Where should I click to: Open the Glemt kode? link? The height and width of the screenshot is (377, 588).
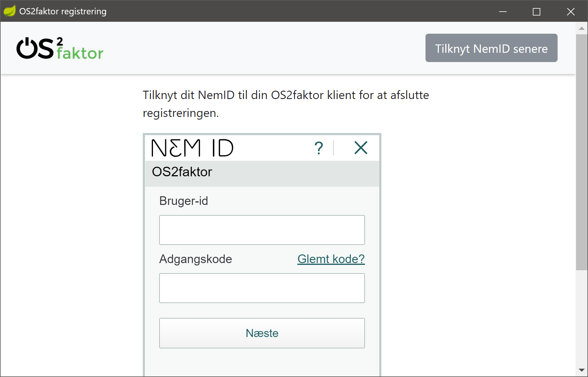(x=331, y=259)
